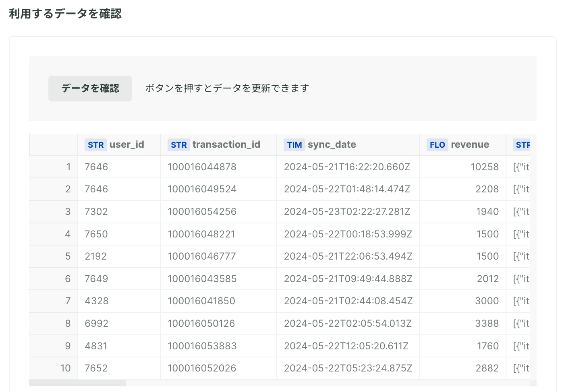
Task: Select user_id cell 6992
Action: pyautogui.click(x=119, y=324)
